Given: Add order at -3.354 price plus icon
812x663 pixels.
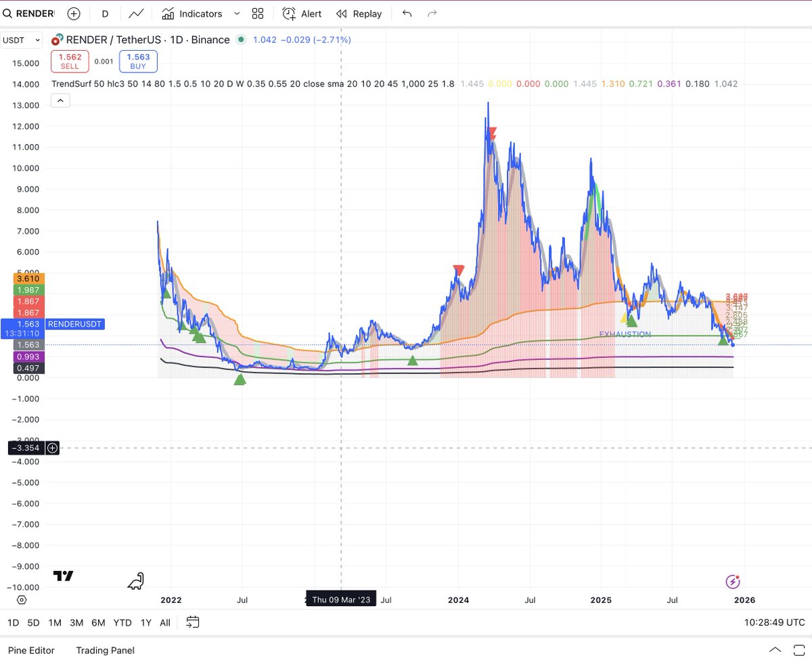Looking at the screenshot, I should 52,448.
